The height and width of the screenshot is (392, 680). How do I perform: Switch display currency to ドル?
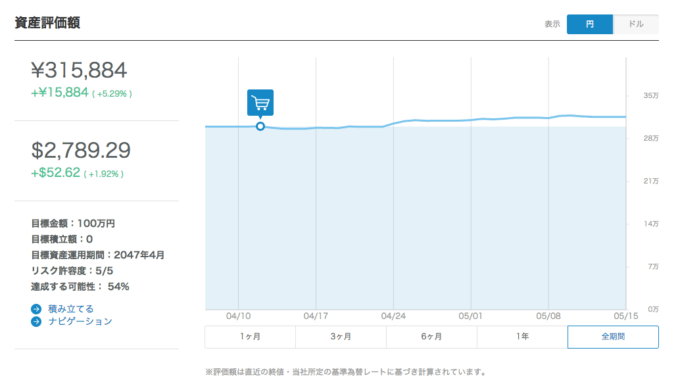(x=636, y=24)
